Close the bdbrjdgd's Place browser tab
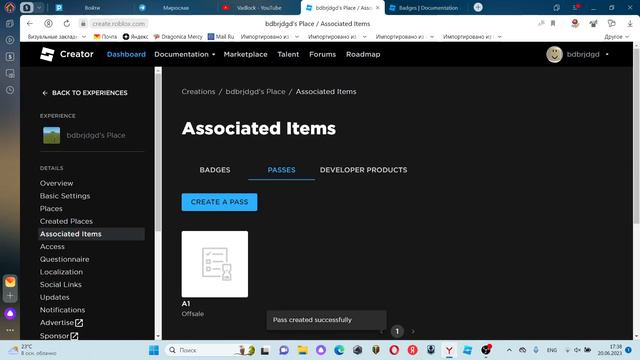 coord(378,8)
